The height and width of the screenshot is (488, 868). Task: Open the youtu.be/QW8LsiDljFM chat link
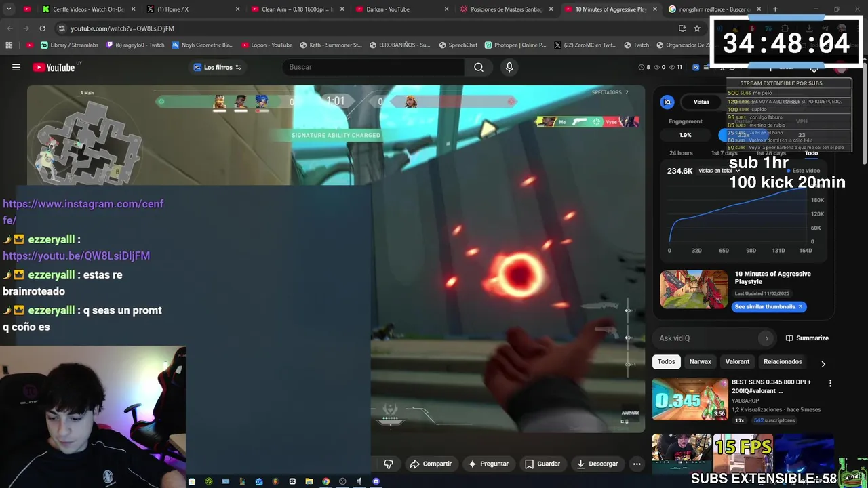76,256
